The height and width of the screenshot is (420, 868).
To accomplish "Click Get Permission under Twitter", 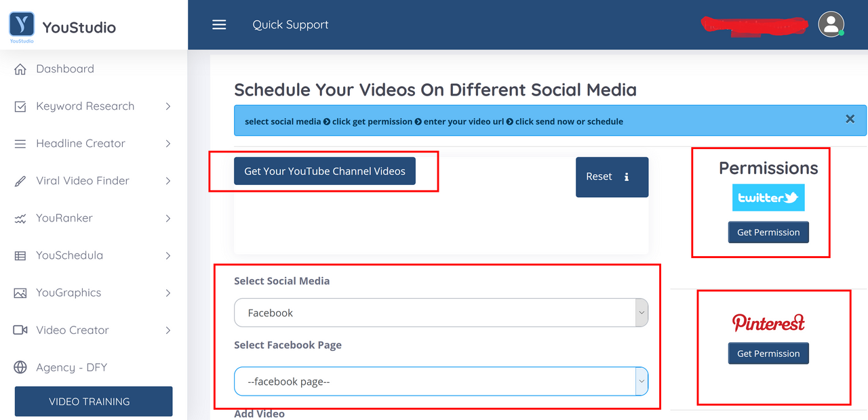I will click(x=768, y=232).
